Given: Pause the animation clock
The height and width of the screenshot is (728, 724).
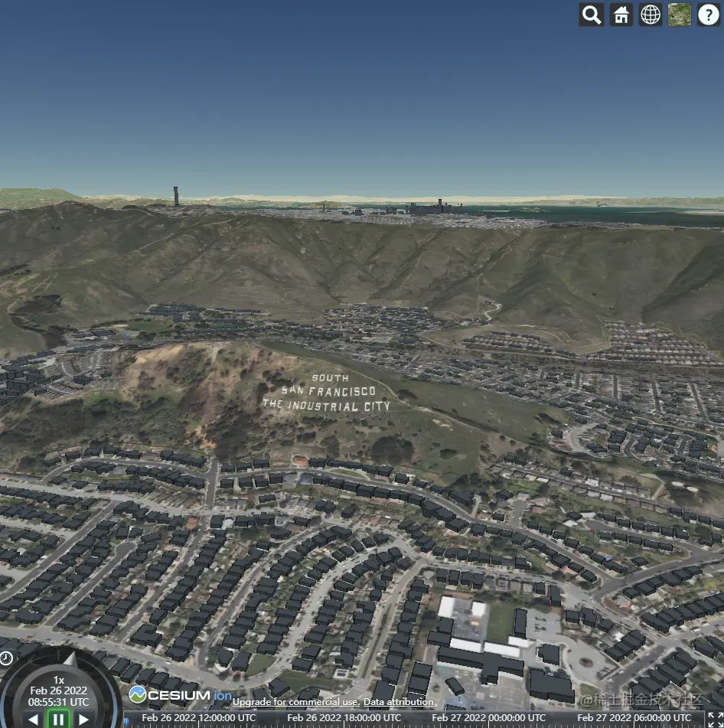Looking at the screenshot, I should click(x=58, y=720).
